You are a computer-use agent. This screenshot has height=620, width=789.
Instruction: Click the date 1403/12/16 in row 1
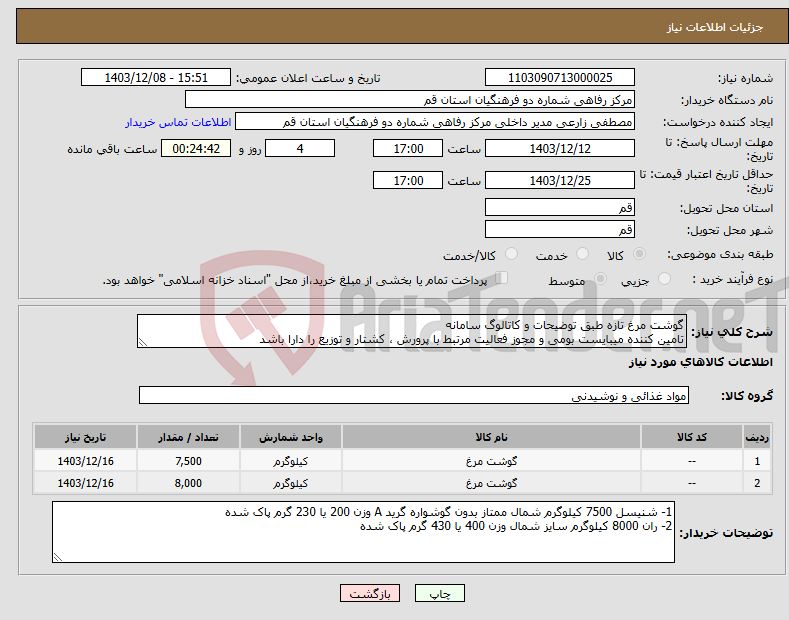86,461
